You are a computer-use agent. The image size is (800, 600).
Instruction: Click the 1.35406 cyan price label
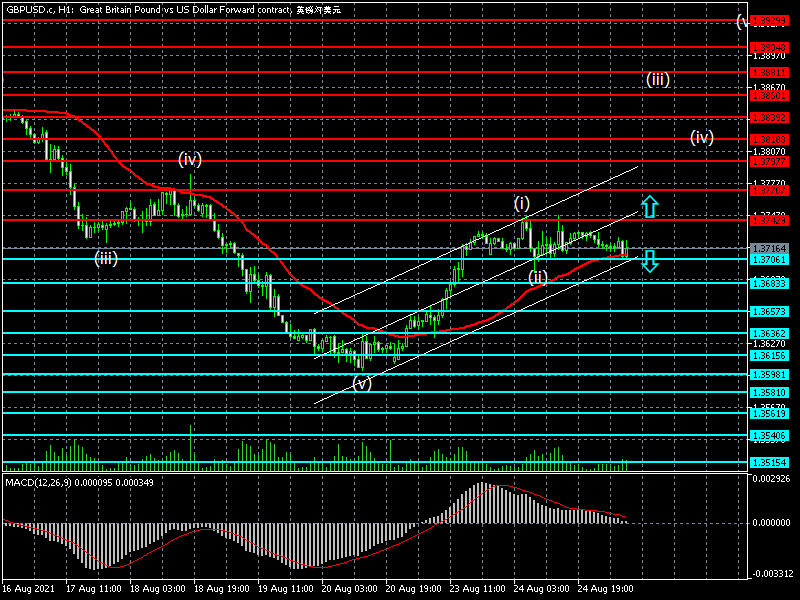click(769, 436)
